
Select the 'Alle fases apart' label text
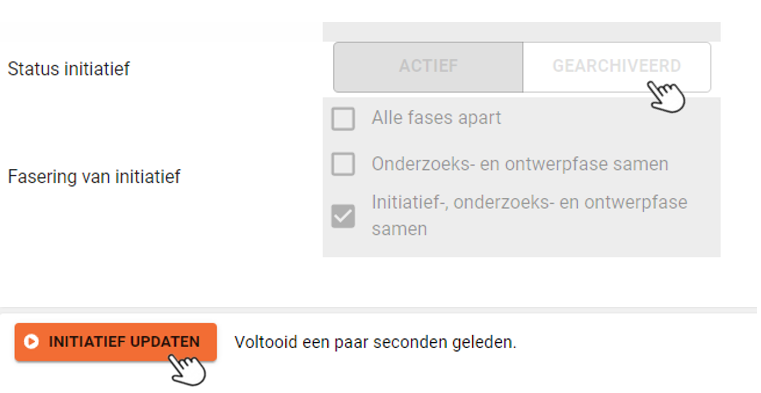[x=436, y=118]
